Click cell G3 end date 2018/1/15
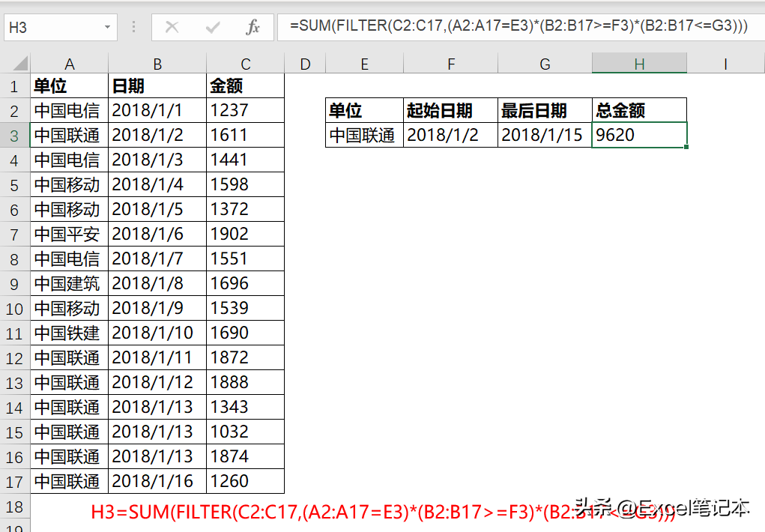The width and height of the screenshot is (765, 532). pos(545,135)
